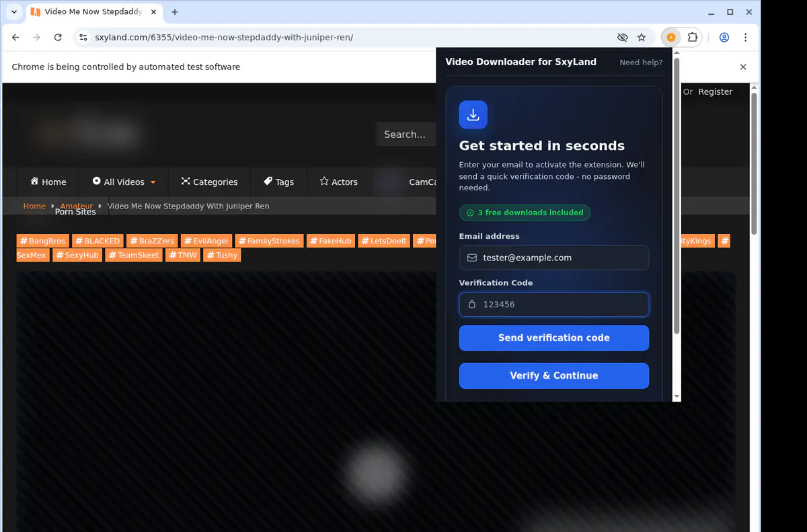Select the #SexyHub tag
Image resolution: width=807 pixels, height=532 pixels.
(x=77, y=255)
